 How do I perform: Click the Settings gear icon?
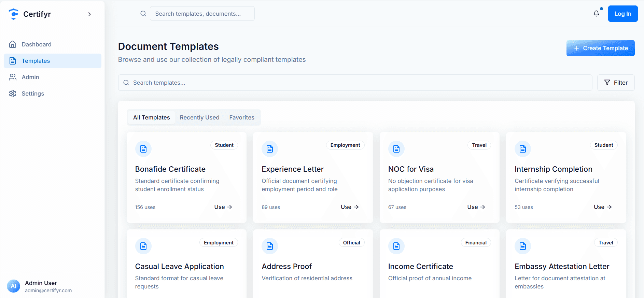point(13,94)
